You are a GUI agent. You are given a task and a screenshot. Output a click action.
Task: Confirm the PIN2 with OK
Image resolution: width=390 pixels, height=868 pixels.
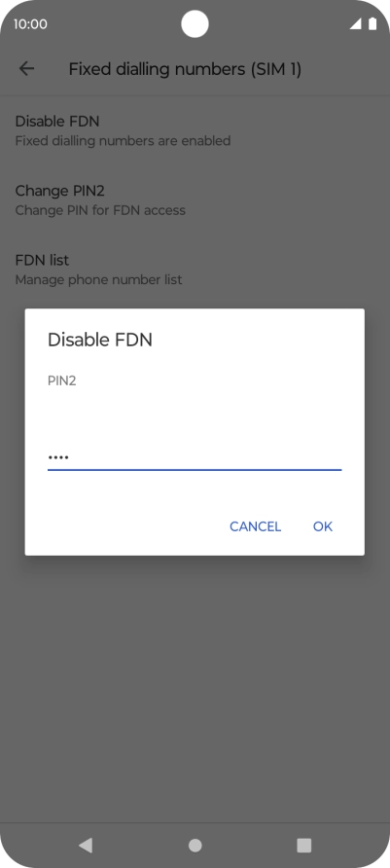tap(323, 526)
